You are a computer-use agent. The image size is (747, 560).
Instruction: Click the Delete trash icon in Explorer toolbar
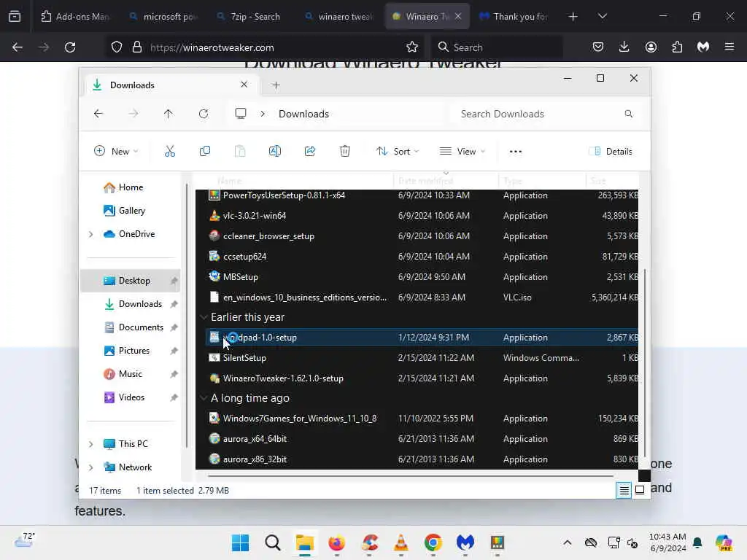(345, 152)
